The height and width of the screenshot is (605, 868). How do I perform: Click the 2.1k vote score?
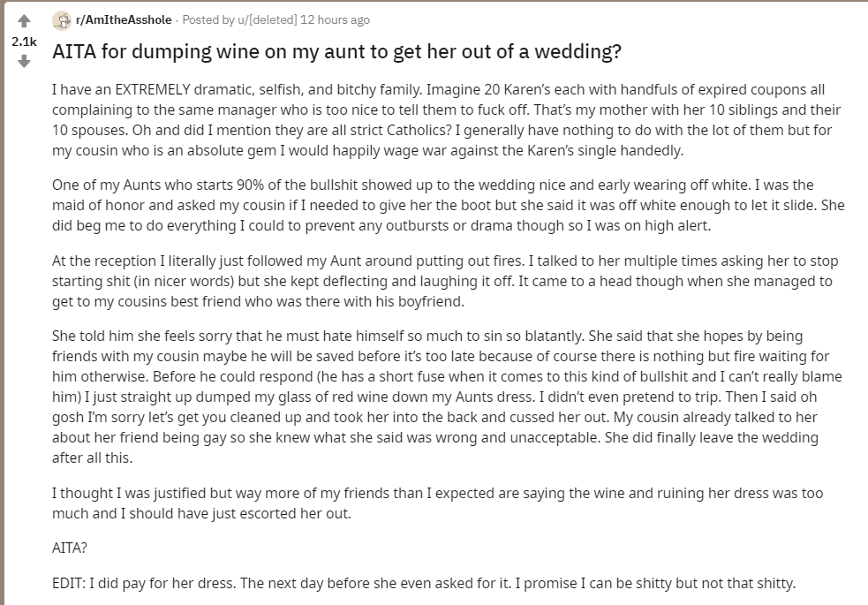24,42
